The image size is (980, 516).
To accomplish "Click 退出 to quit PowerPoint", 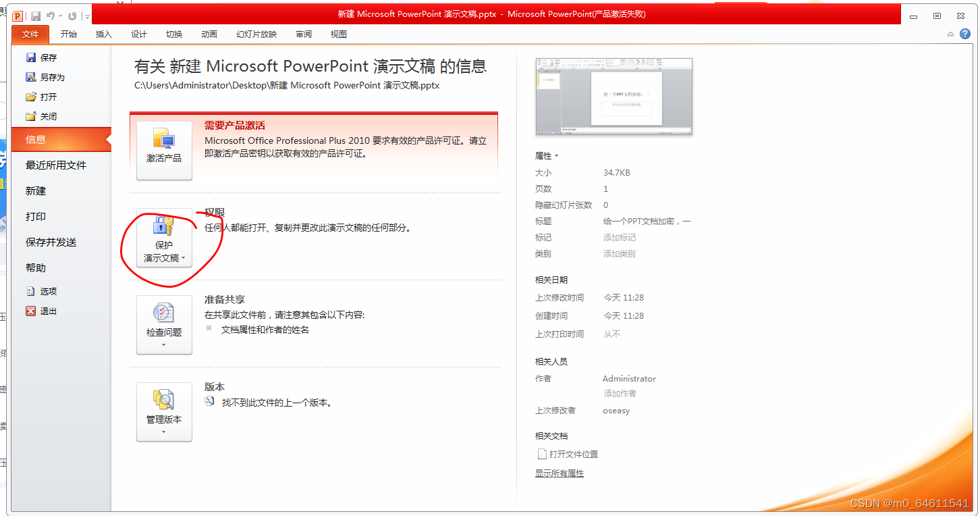I will click(42, 311).
